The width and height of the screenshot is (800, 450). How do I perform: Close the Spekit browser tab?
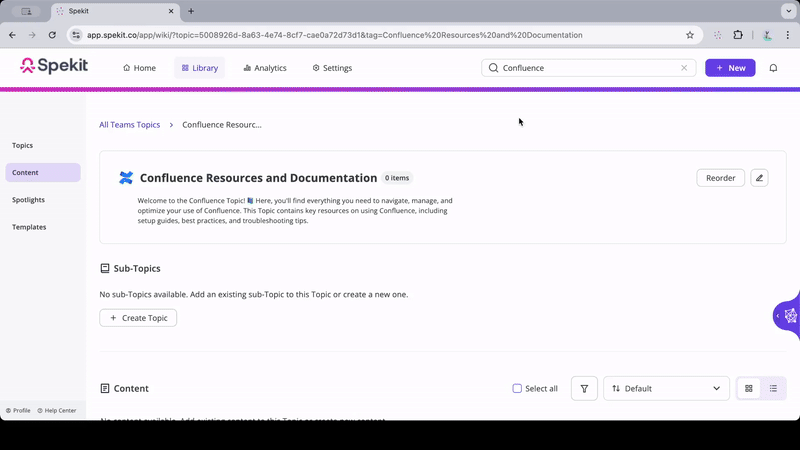point(171,11)
